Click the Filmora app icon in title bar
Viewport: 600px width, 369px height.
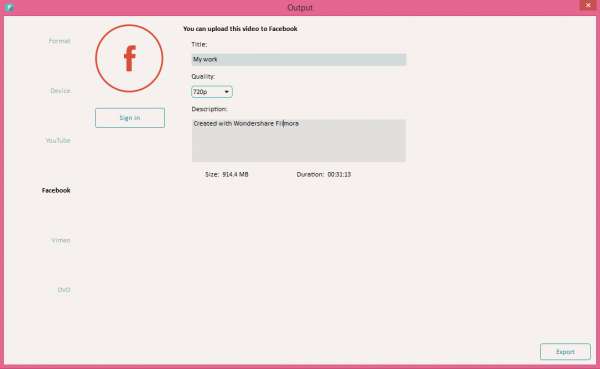coord(10,7)
